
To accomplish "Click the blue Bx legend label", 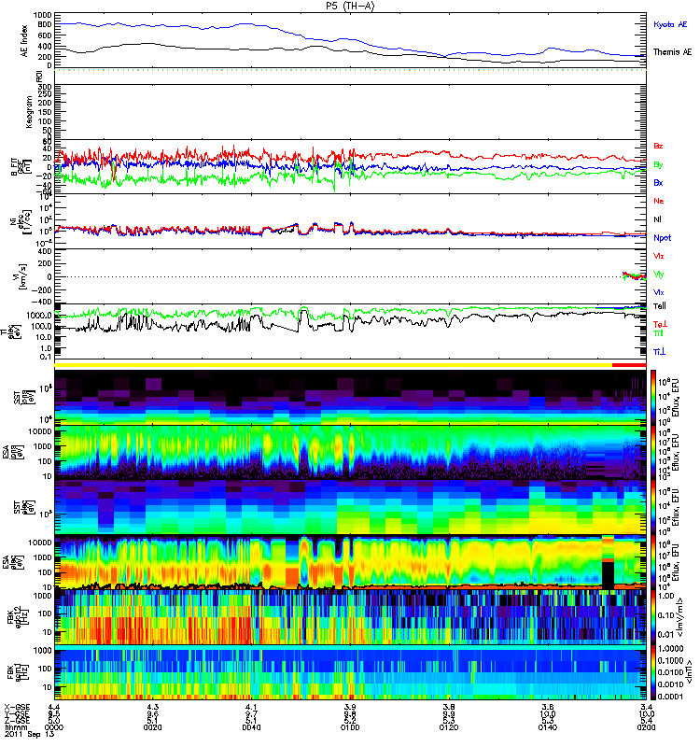I will click(658, 182).
